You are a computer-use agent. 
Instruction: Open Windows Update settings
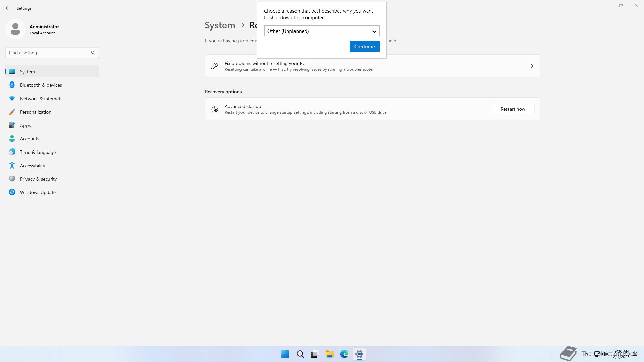click(x=38, y=192)
